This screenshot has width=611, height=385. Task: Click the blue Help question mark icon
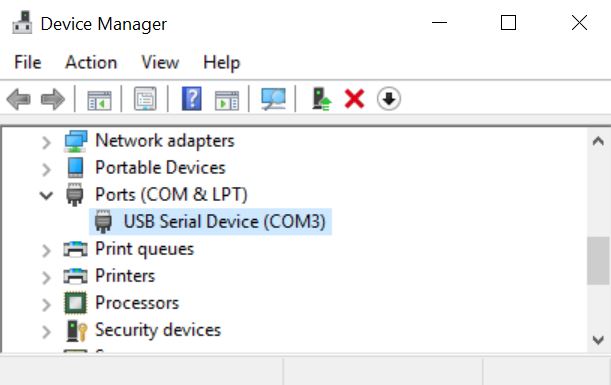(x=192, y=99)
